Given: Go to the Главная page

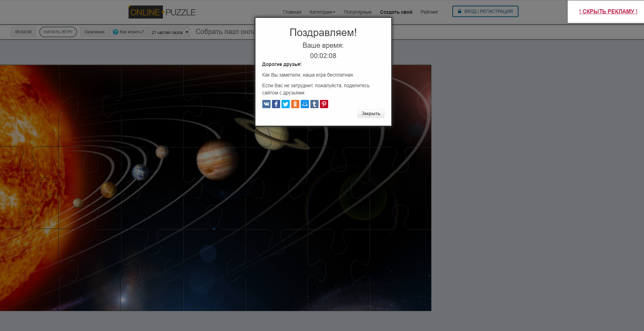Looking at the screenshot, I should pyautogui.click(x=292, y=12).
